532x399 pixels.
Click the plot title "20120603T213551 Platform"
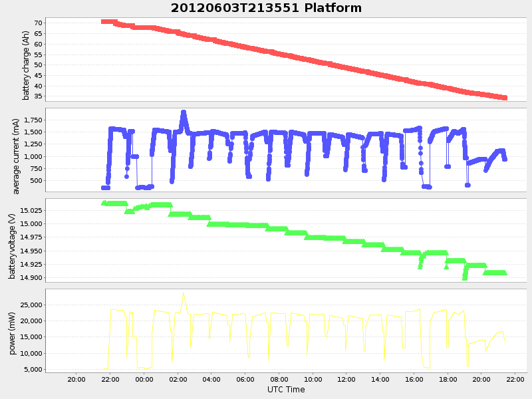[x=265, y=8]
